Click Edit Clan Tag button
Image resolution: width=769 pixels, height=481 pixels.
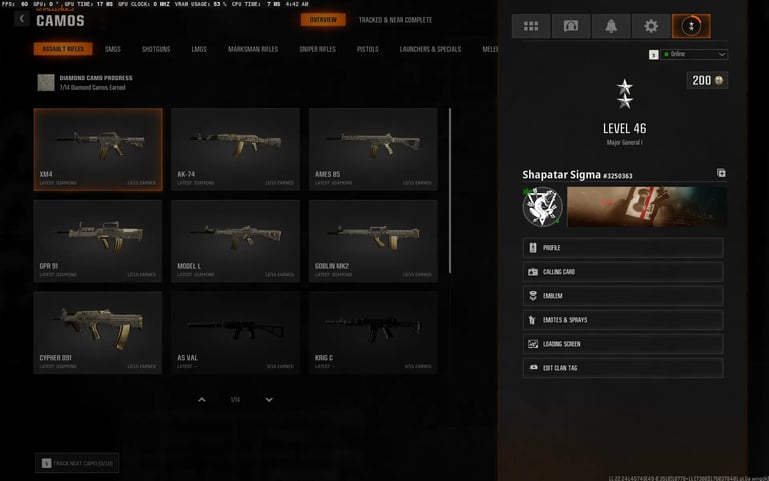(623, 368)
